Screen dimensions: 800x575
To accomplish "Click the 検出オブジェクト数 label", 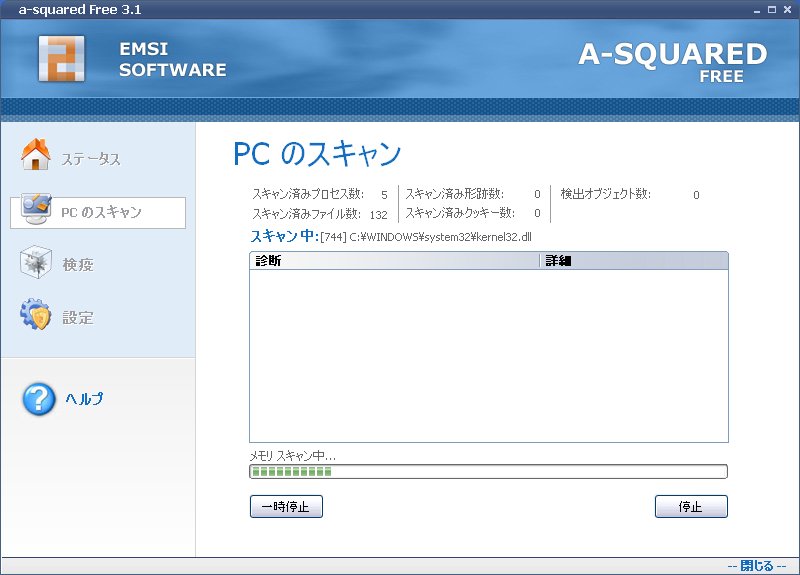I will (606, 194).
